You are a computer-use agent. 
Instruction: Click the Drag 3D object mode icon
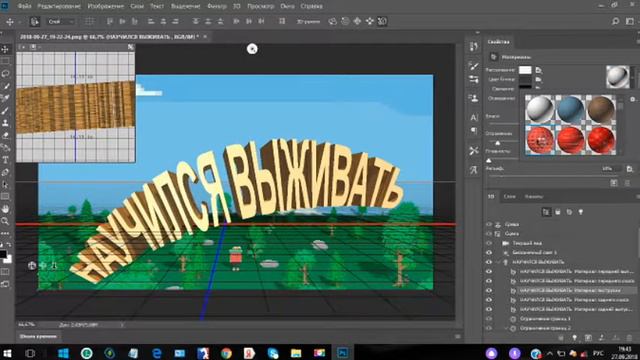pyautogui.click(x=358, y=21)
